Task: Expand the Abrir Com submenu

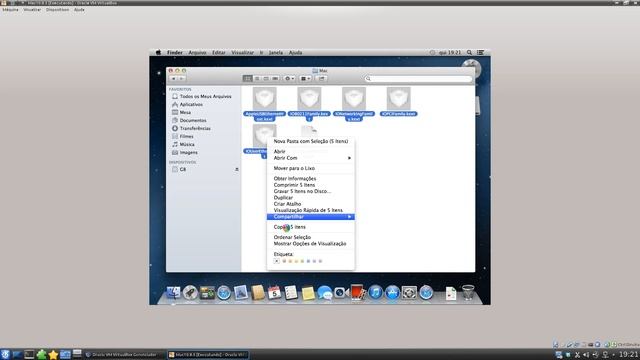Action: (x=311, y=158)
